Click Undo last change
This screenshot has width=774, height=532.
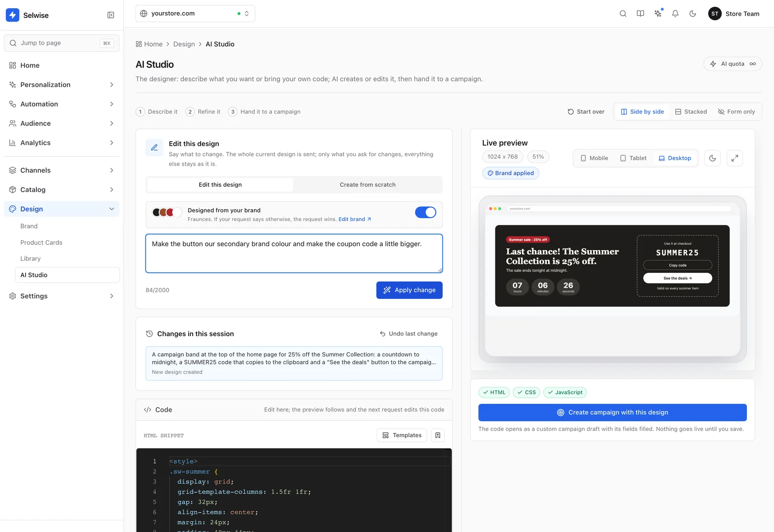409,334
